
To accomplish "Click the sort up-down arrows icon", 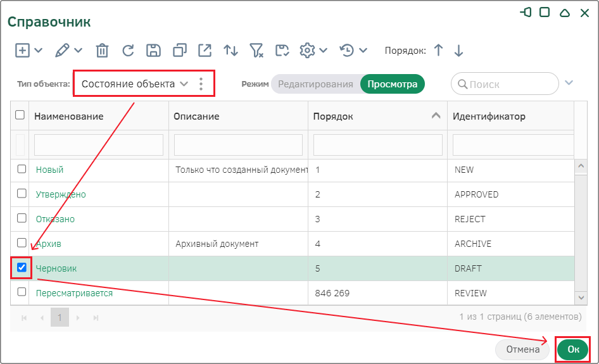I will pyautogui.click(x=230, y=51).
